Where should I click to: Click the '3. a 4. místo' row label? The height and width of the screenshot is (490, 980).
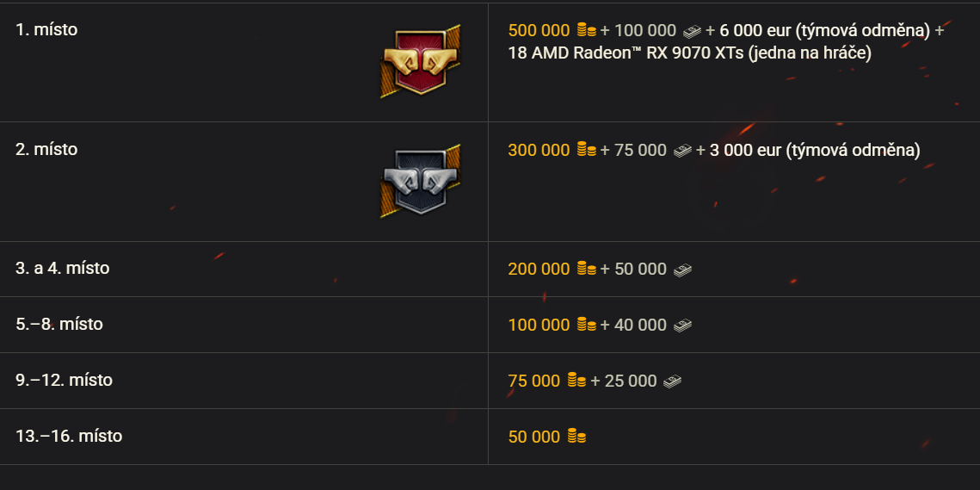(63, 268)
